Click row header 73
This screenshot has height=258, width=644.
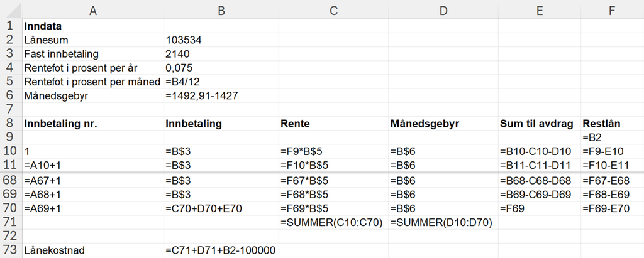coord(9,250)
